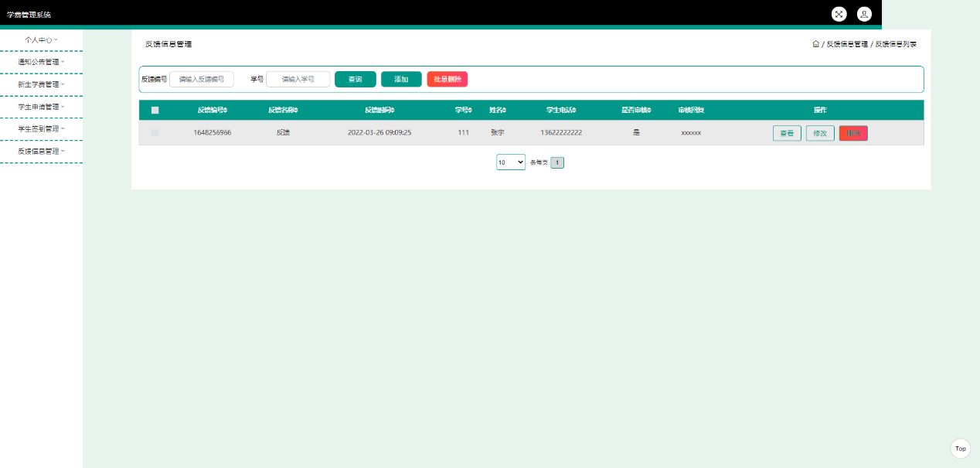Click 反馈信息管理 breadcrumb link
The height and width of the screenshot is (468, 980).
coord(847,44)
